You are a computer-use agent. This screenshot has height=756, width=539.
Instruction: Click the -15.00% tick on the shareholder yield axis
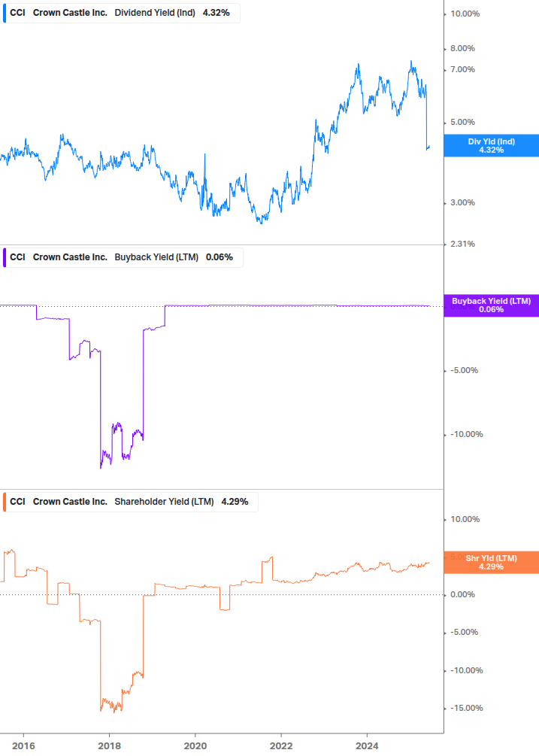tap(467, 709)
